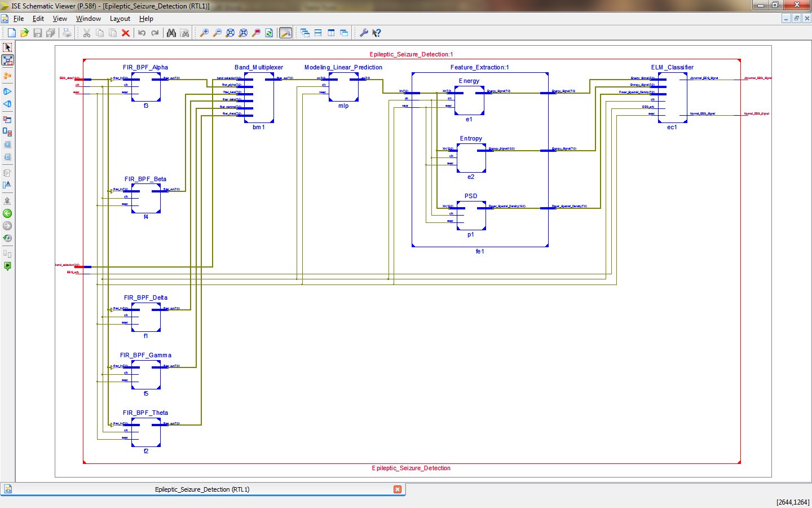Open a file with the folder icon

(x=24, y=33)
